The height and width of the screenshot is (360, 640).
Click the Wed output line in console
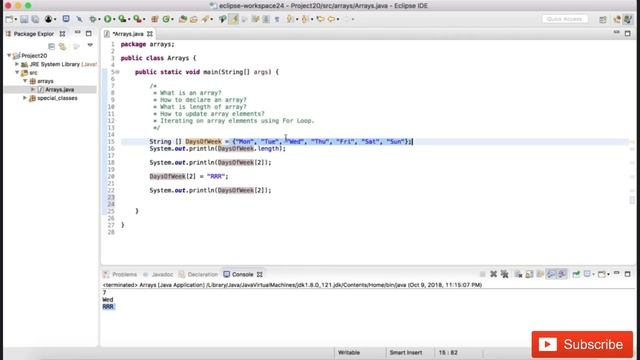click(x=108, y=300)
